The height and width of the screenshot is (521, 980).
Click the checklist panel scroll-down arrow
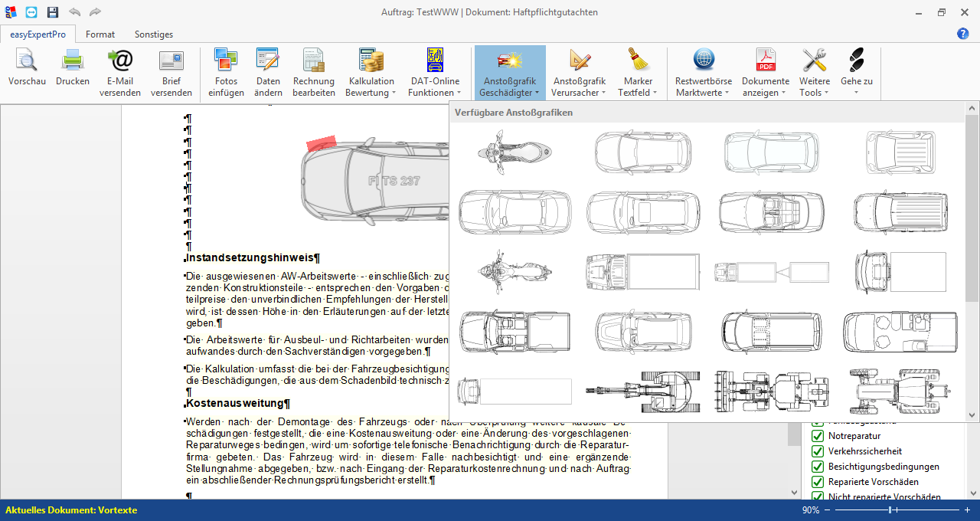tap(972, 493)
